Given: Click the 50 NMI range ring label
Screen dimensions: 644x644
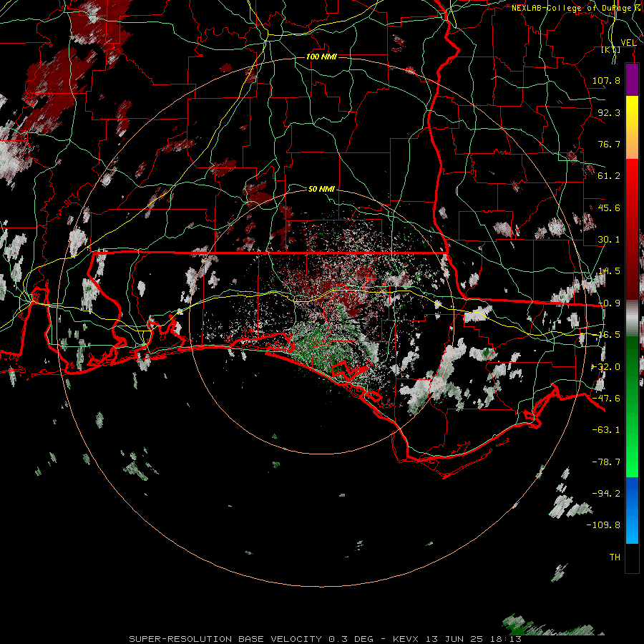Looking at the screenshot, I should [321, 189].
